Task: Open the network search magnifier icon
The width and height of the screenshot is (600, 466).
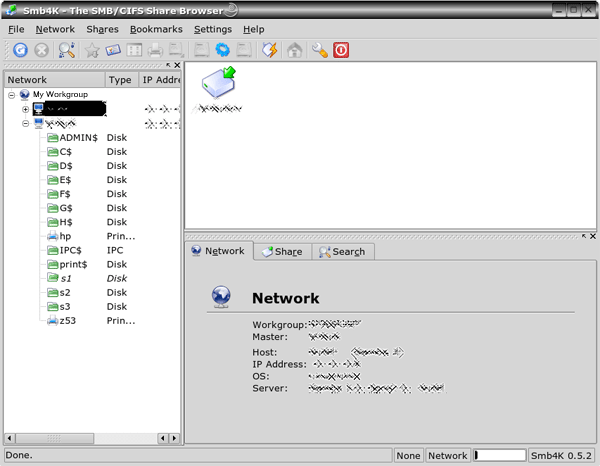Action: click(x=67, y=50)
